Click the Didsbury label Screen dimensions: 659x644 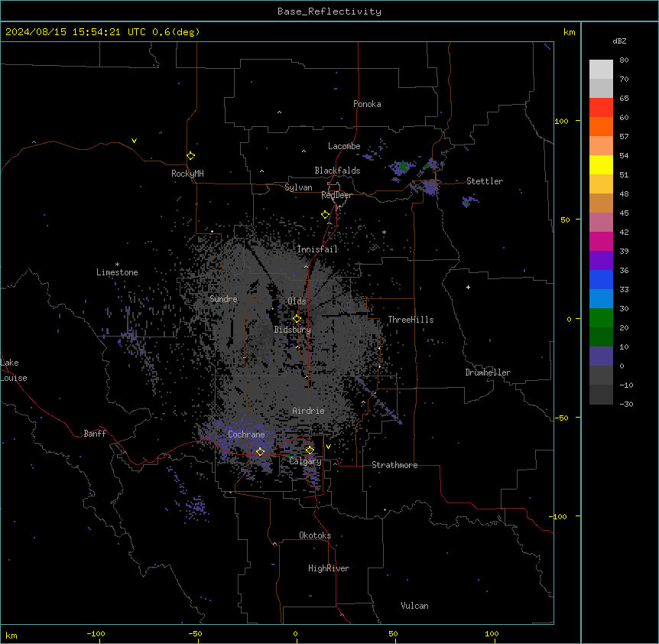point(293,330)
